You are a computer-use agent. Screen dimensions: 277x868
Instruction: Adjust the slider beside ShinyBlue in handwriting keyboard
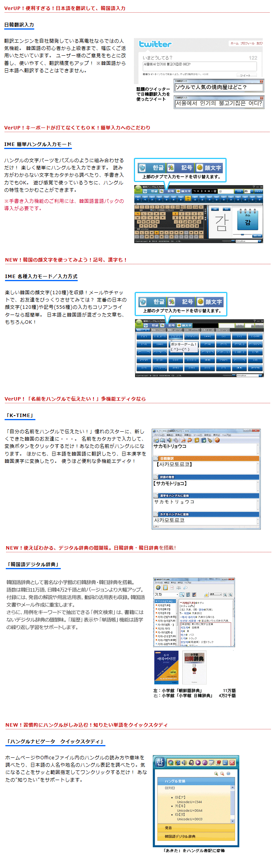[x=228, y=241]
